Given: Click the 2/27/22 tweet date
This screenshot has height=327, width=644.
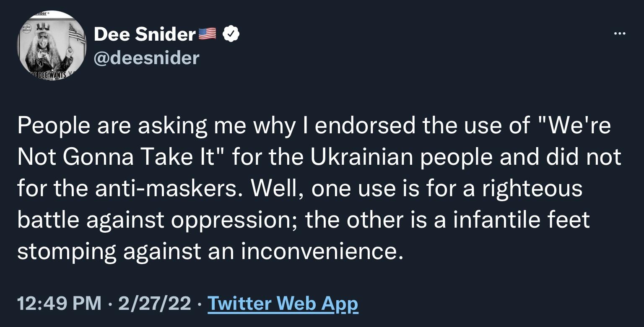Looking at the screenshot, I should (x=154, y=303).
